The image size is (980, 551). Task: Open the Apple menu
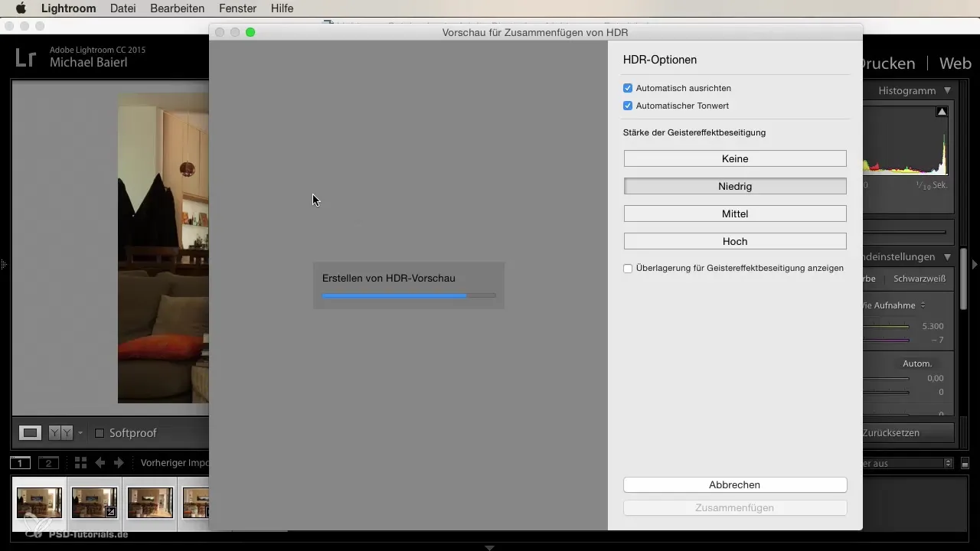click(21, 8)
